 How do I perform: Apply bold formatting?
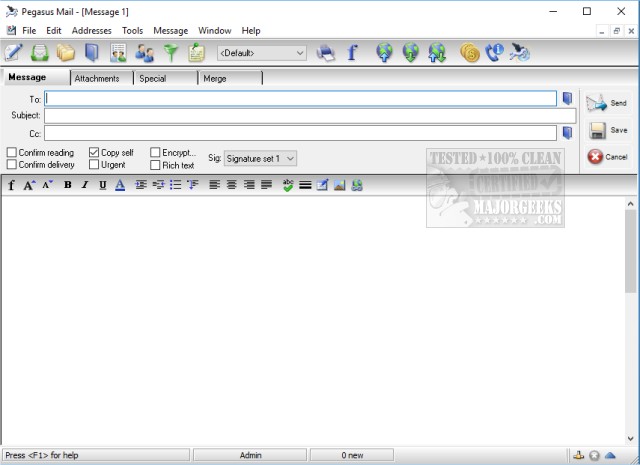point(68,185)
